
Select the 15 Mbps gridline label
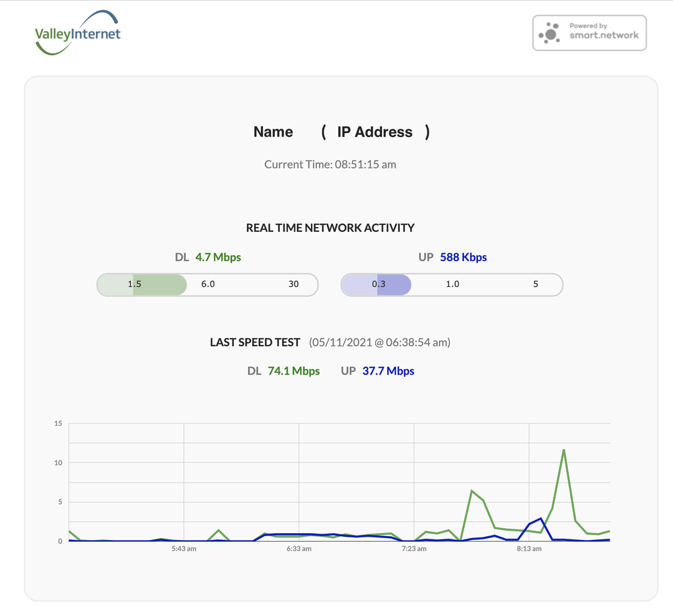(58, 423)
